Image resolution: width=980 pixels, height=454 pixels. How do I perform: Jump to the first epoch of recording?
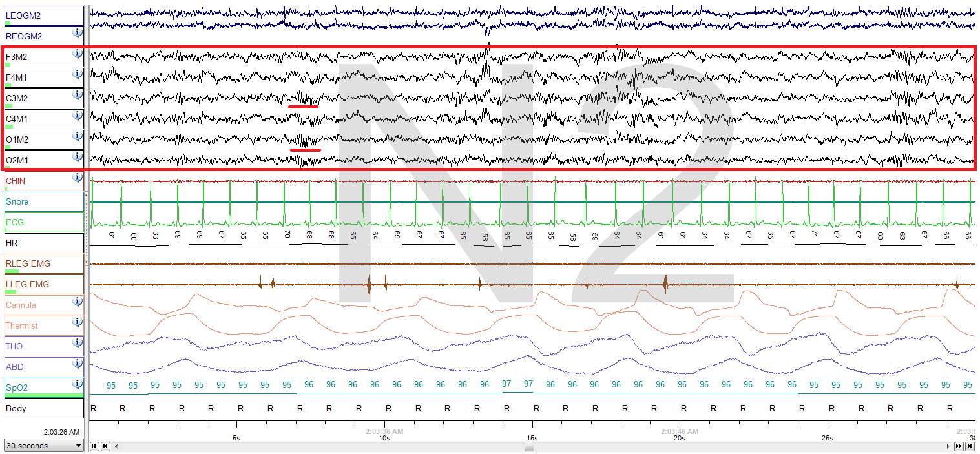tap(94, 446)
